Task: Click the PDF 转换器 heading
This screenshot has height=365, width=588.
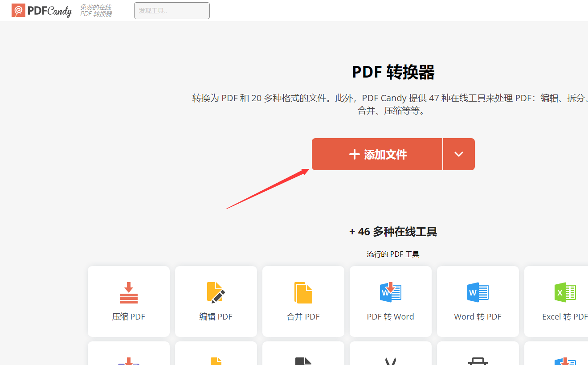Action: [393, 72]
